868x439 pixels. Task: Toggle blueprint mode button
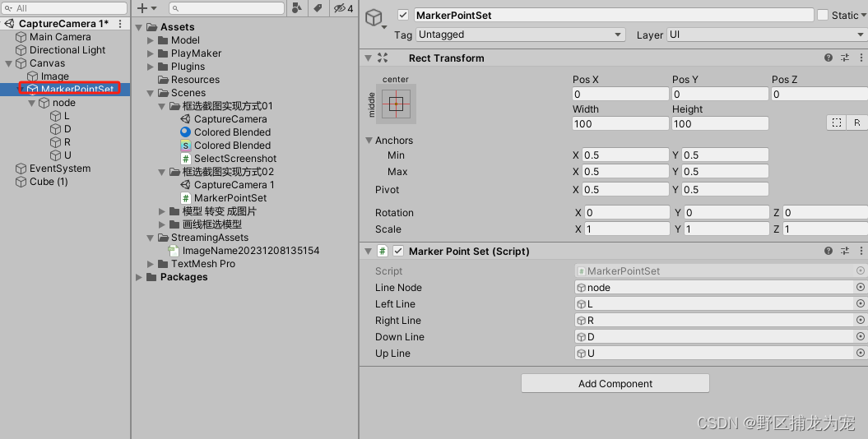pos(837,122)
